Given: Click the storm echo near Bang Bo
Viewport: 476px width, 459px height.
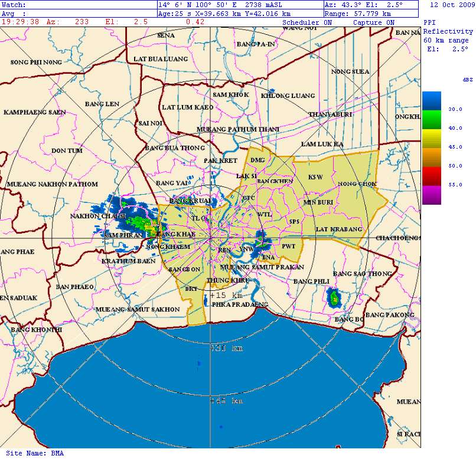Looking at the screenshot, I should tap(334, 299).
